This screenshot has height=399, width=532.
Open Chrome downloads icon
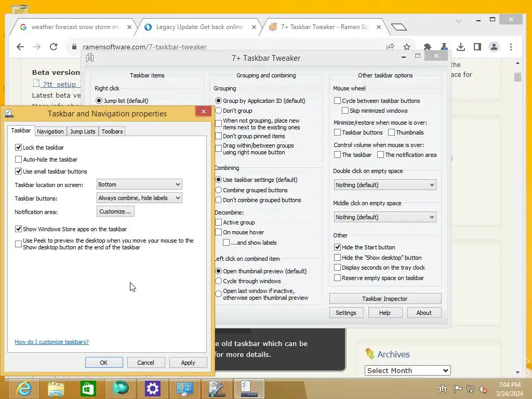(x=460, y=47)
